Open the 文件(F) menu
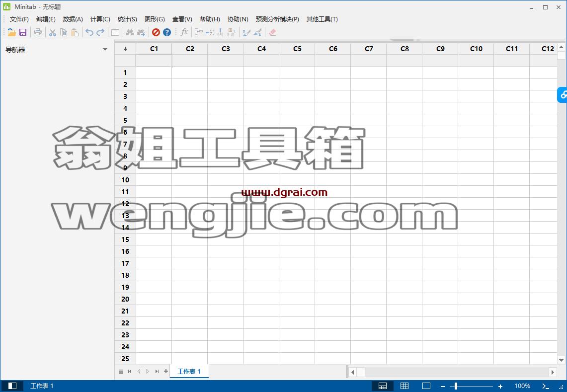 point(19,19)
